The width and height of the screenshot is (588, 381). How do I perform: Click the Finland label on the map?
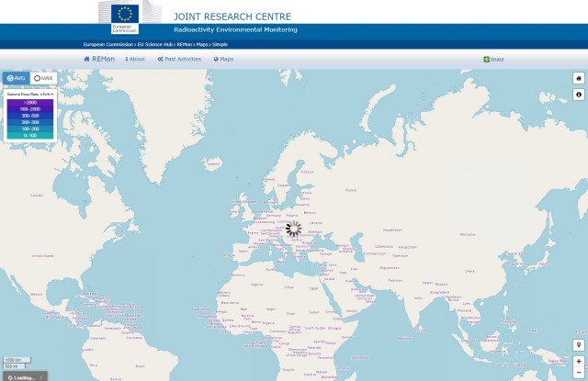point(307,172)
